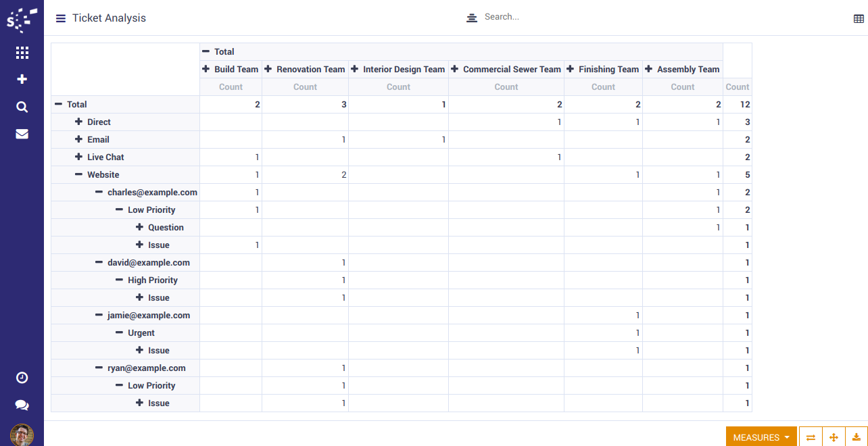Click the expand all arrows button
The width and height of the screenshot is (868, 446).
coord(834,437)
